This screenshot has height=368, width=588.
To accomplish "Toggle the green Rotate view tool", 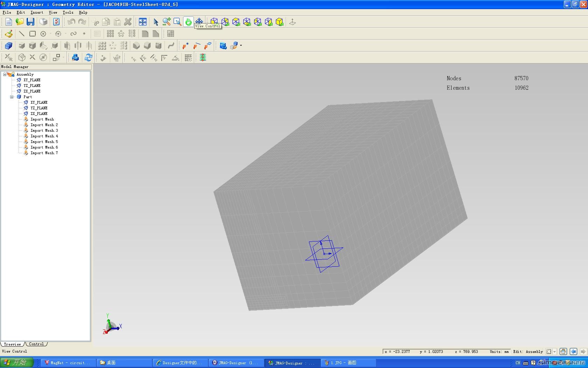I will point(188,22).
